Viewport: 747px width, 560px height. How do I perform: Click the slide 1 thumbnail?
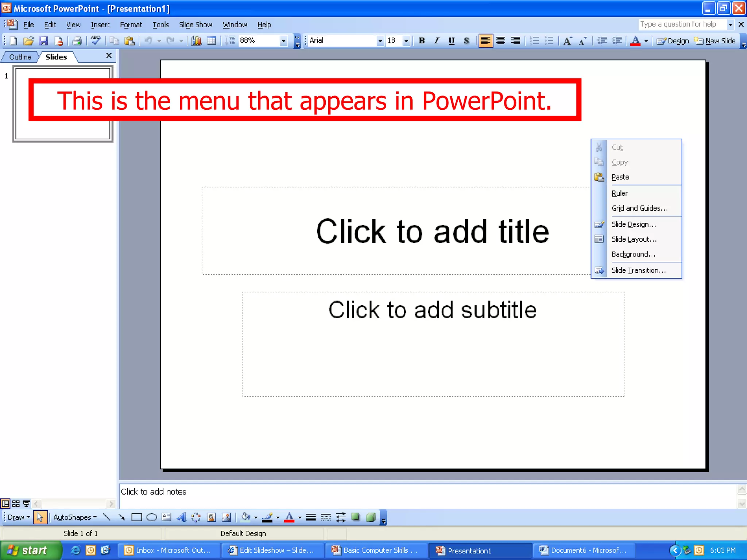(63, 104)
